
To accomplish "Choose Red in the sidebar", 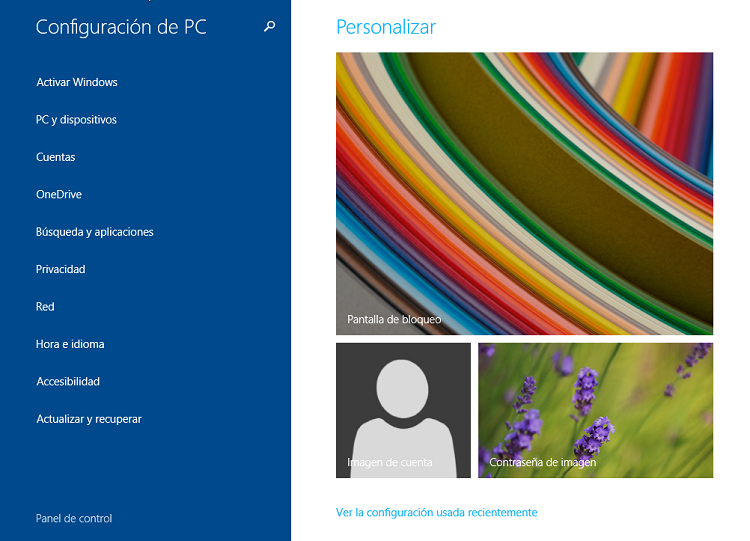I will [x=45, y=307].
